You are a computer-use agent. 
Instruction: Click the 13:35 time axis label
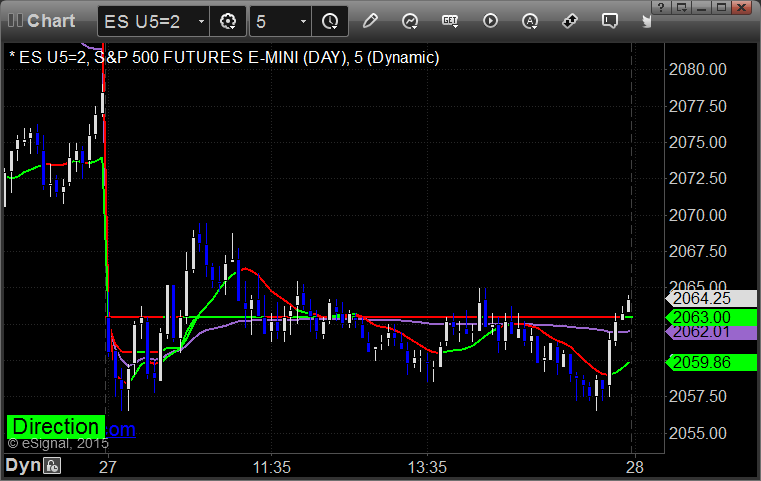[x=427, y=467]
